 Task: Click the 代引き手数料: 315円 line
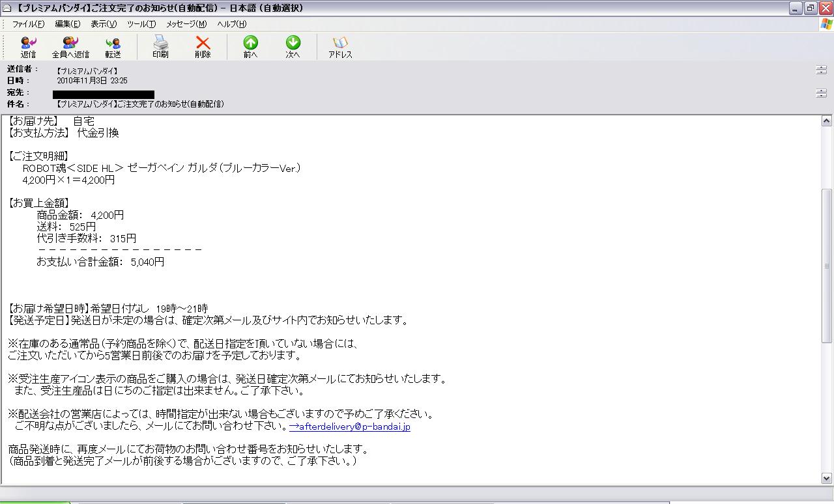(x=87, y=238)
